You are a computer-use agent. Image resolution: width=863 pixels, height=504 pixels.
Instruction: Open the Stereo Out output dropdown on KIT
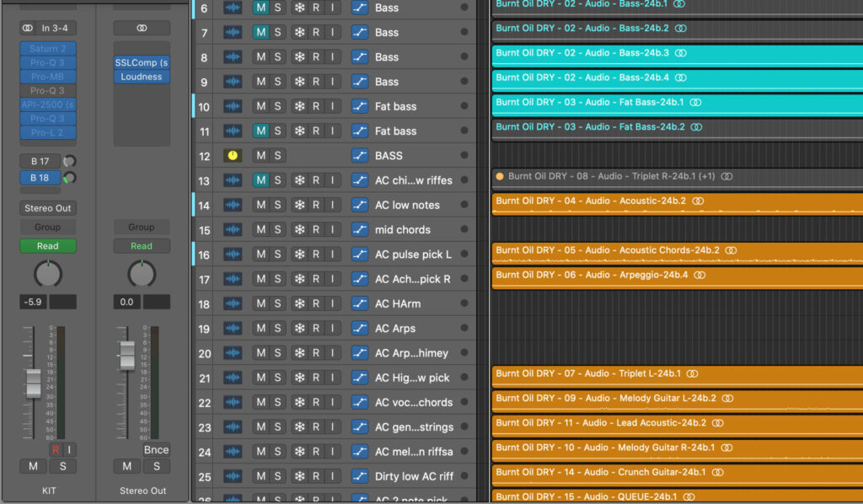[48, 208]
